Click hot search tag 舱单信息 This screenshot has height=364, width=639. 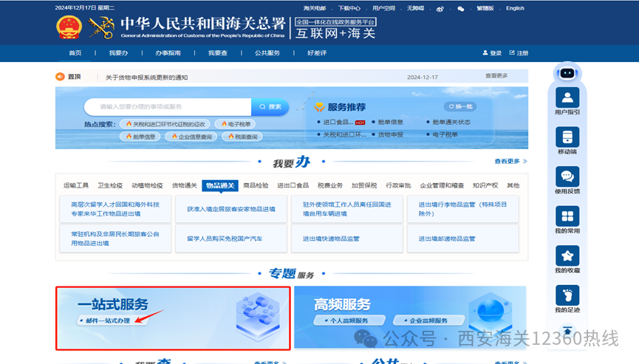pos(140,137)
